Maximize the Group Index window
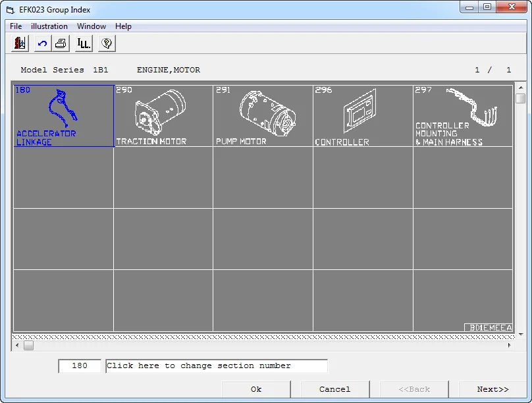This screenshot has height=403, width=532. [x=487, y=7]
